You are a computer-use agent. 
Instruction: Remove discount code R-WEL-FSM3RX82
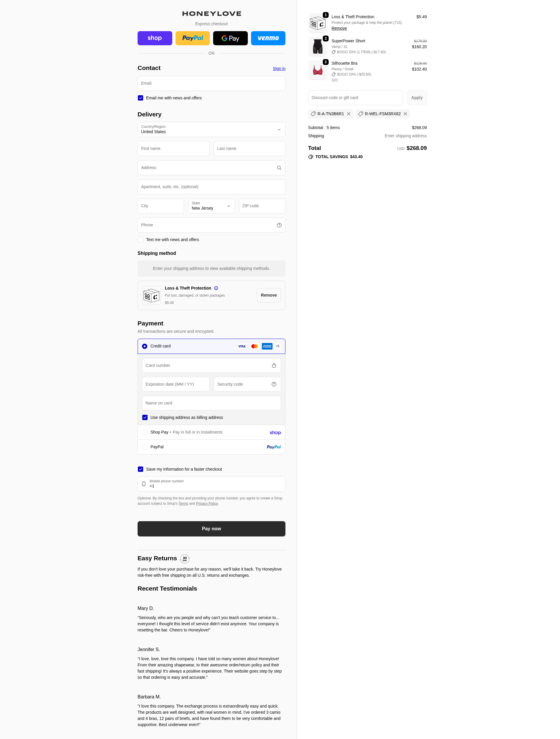405,114
